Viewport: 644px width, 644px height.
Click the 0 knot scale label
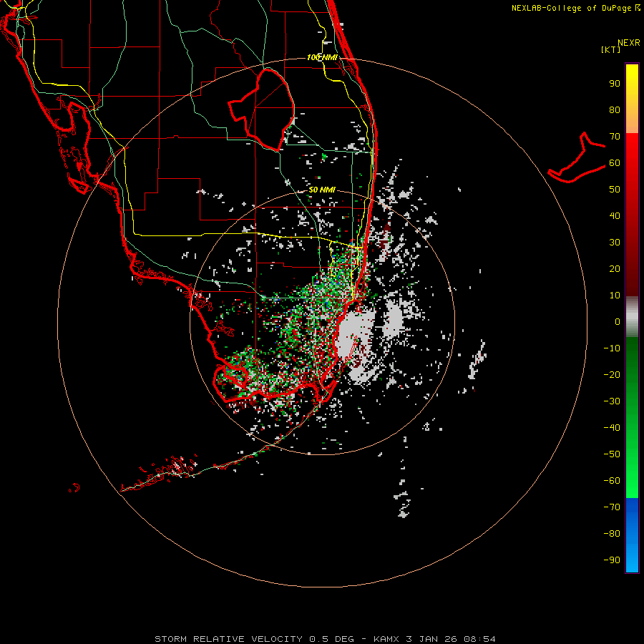coord(618,321)
